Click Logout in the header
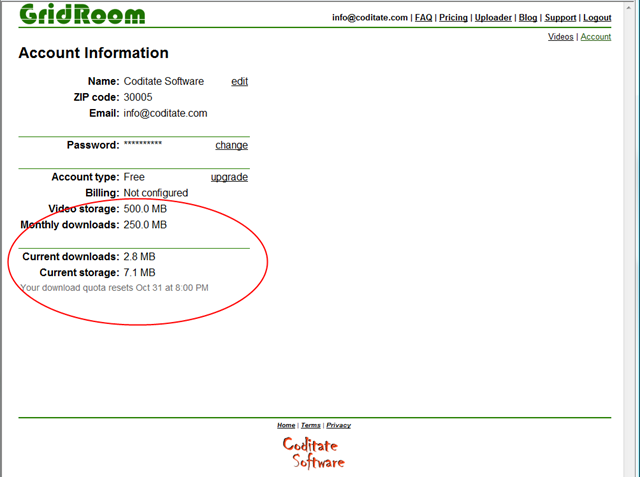This screenshot has width=640, height=477. (597, 18)
